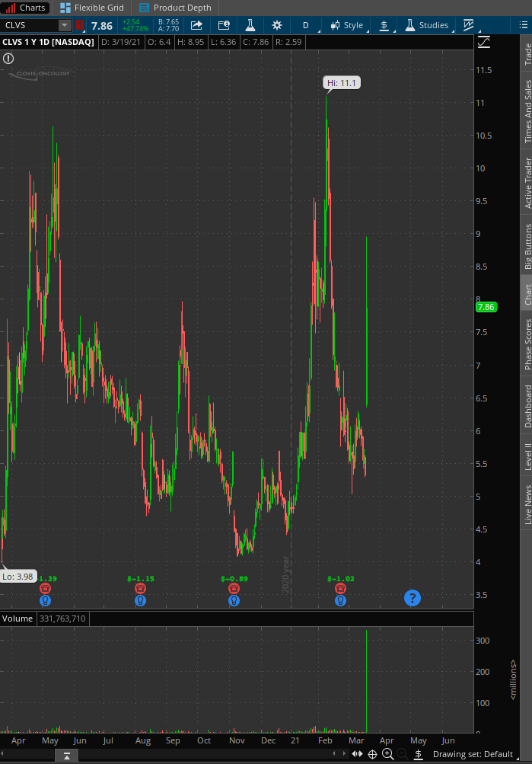
Task: Toggle the horizontal expand arrows at bottom
Action: pos(357,754)
